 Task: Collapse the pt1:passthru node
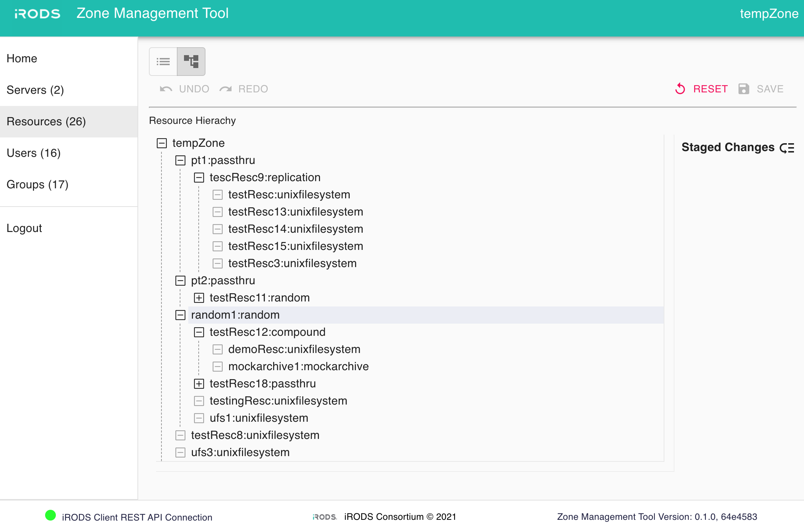pos(180,160)
